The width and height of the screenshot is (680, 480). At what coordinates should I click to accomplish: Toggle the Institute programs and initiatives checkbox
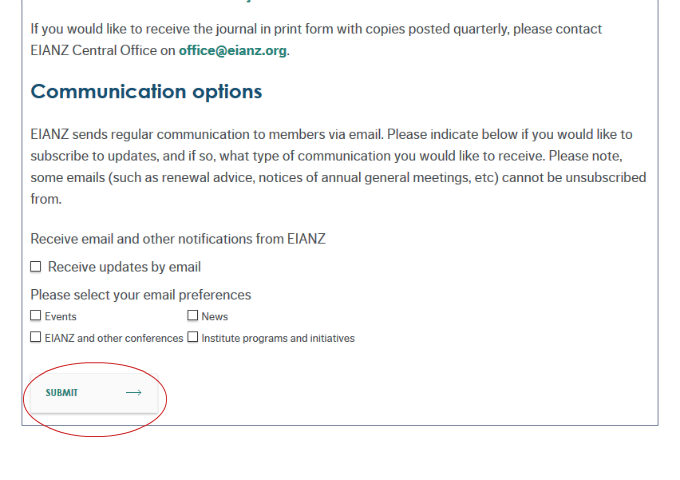coord(193,338)
